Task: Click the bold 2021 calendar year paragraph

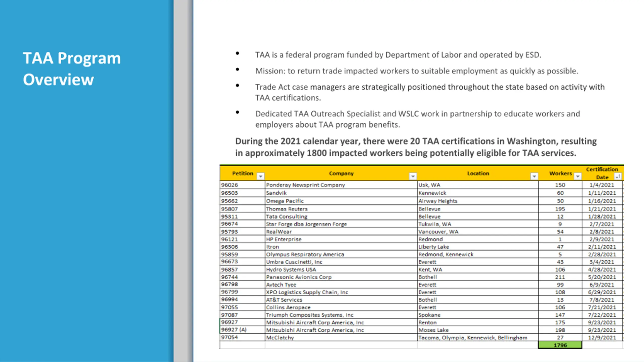Action: [x=416, y=147]
